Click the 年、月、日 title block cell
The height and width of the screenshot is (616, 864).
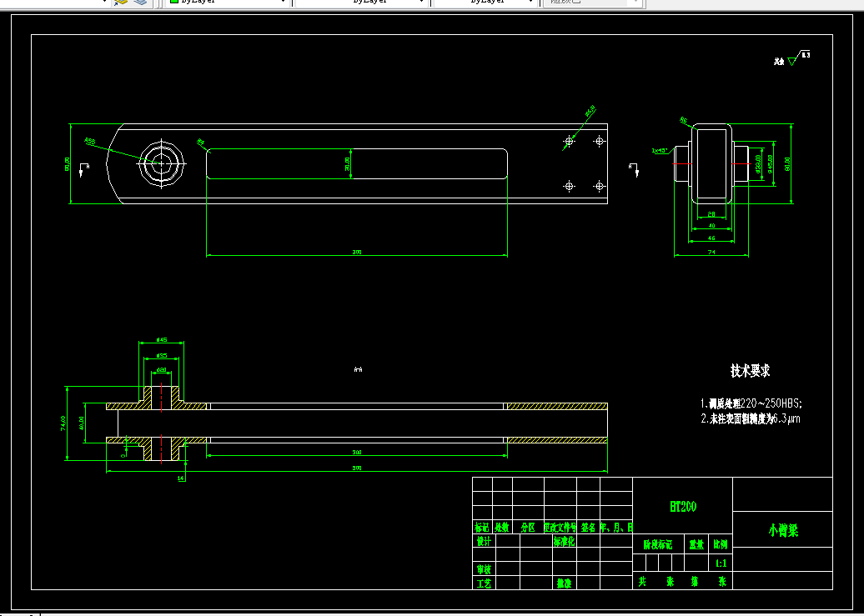pos(616,528)
